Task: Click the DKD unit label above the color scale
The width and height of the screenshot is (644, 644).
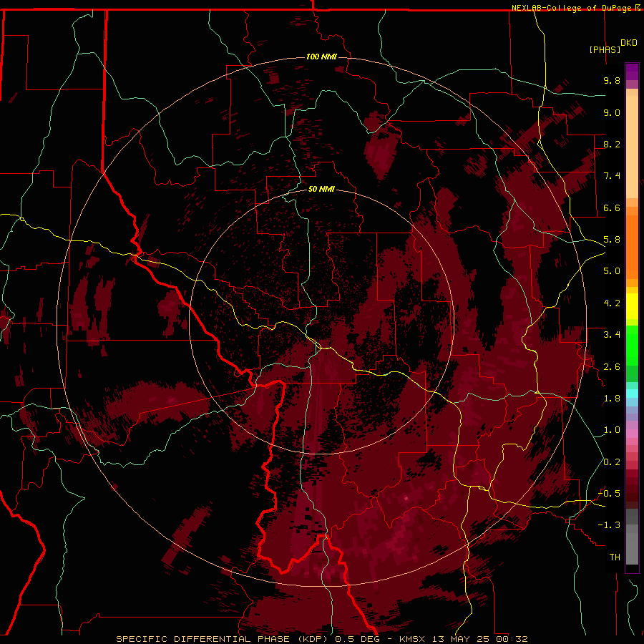Action: tap(629, 43)
